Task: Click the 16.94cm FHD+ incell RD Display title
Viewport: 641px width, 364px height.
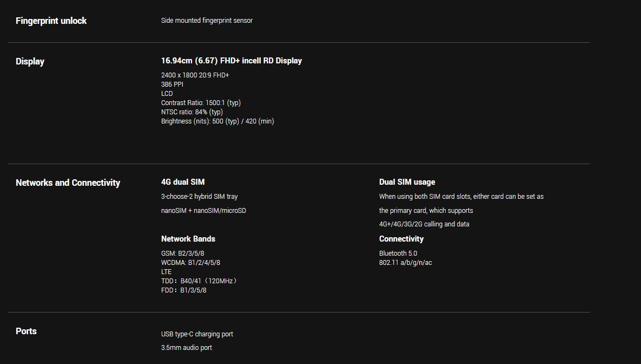Action: point(231,61)
